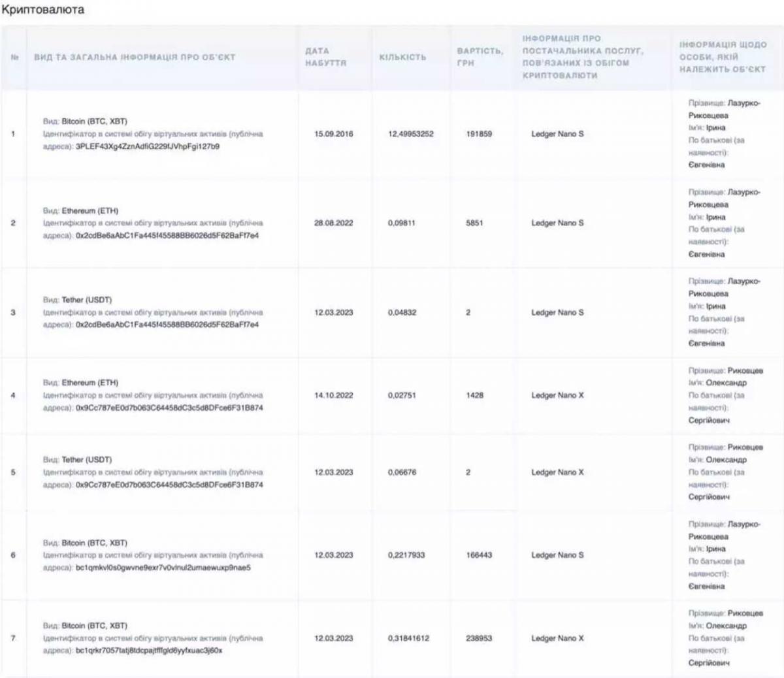
Task: Click the 'Вартість, грн' column header
Action: (x=480, y=57)
